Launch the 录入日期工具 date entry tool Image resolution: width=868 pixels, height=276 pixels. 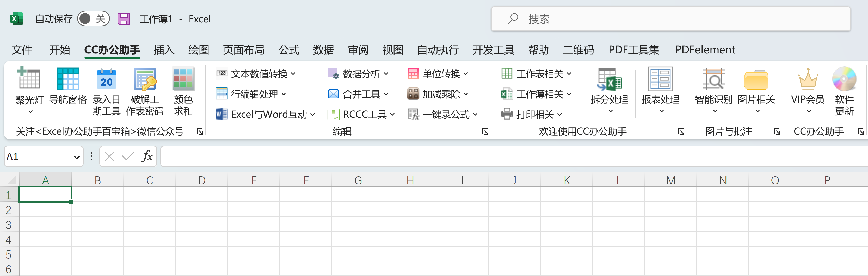tap(107, 92)
